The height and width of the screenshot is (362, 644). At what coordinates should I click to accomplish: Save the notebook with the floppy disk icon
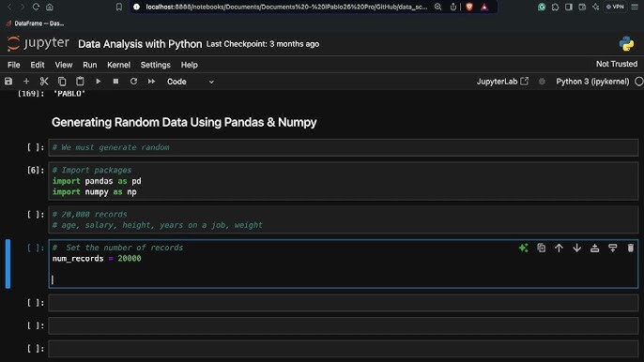point(8,82)
